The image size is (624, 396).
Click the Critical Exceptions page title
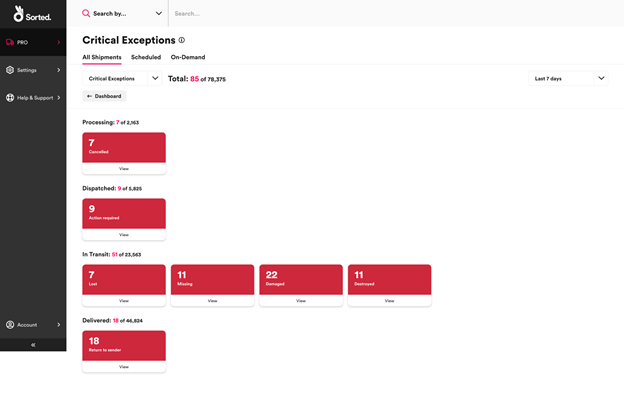[x=129, y=40]
